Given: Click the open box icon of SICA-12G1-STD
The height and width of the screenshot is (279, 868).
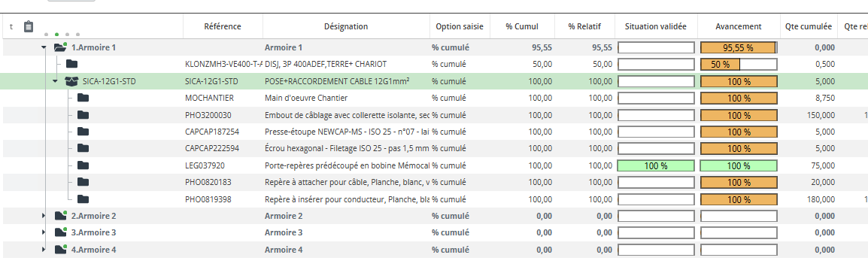Looking at the screenshot, I should tap(72, 81).
